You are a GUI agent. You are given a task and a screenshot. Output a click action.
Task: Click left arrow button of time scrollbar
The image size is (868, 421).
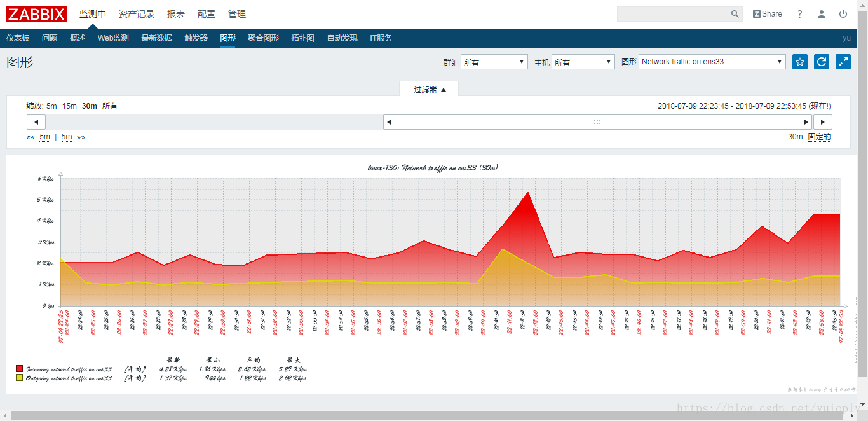click(x=36, y=122)
